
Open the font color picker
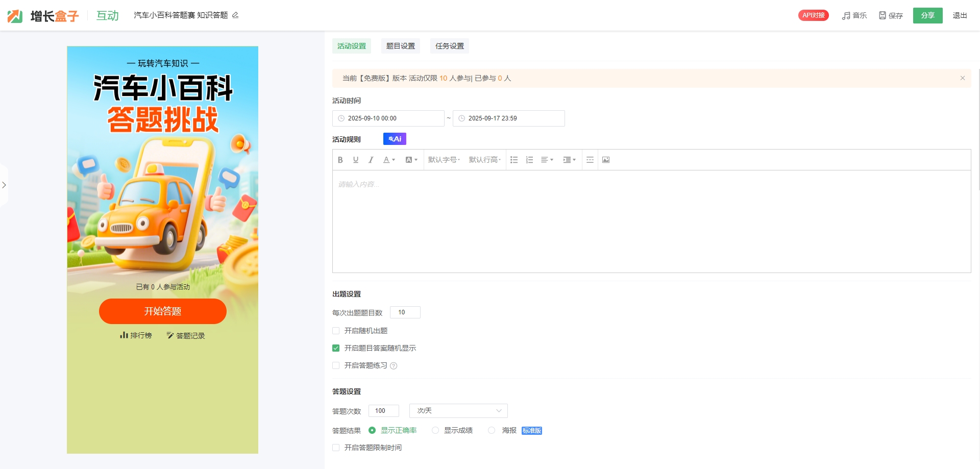click(389, 160)
